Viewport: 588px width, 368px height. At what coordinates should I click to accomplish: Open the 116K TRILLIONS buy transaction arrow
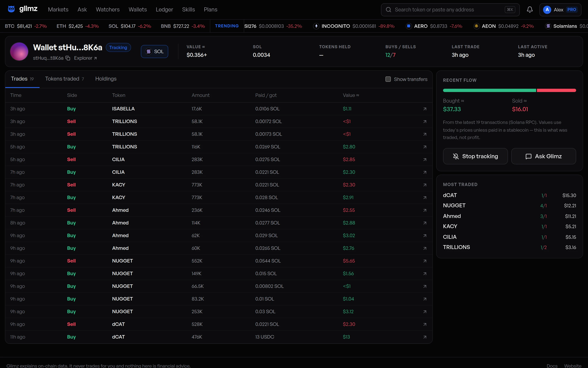point(425,147)
